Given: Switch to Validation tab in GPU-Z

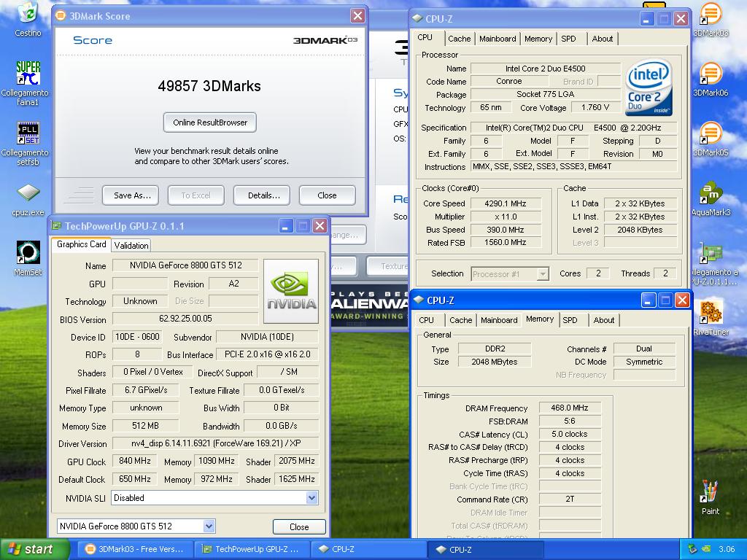Looking at the screenshot, I should coord(131,245).
